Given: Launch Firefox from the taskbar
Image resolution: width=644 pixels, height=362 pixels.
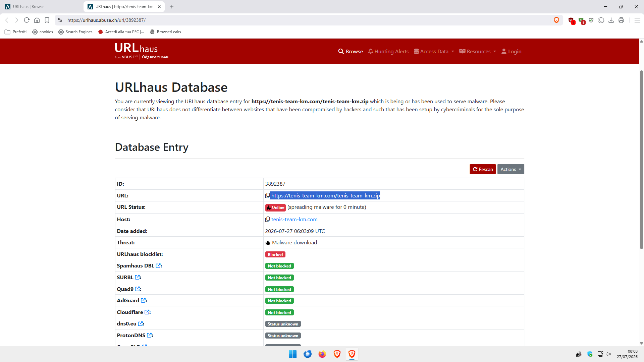Looking at the screenshot, I should (x=322, y=354).
